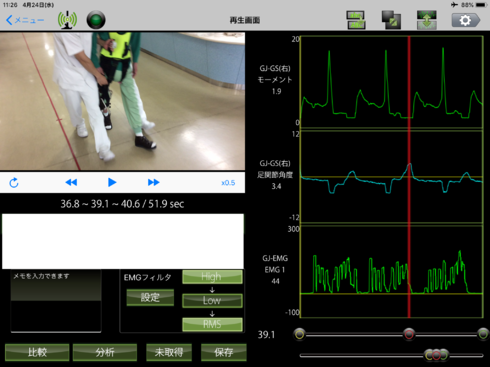Play the video
Screen dimensions: 490x367
point(112,182)
